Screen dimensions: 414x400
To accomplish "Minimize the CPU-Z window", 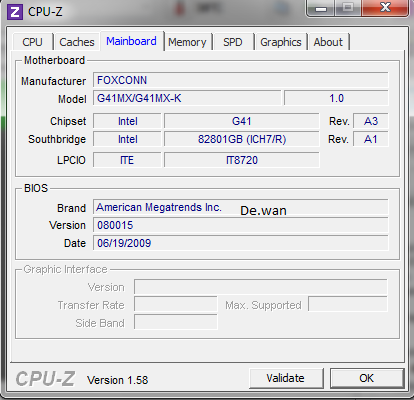I will 321,8.
